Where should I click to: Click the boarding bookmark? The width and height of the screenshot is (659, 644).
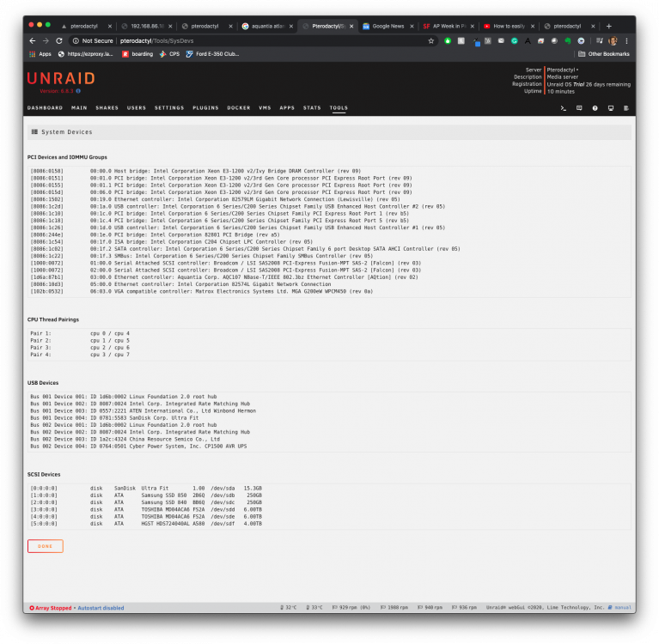pos(137,54)
